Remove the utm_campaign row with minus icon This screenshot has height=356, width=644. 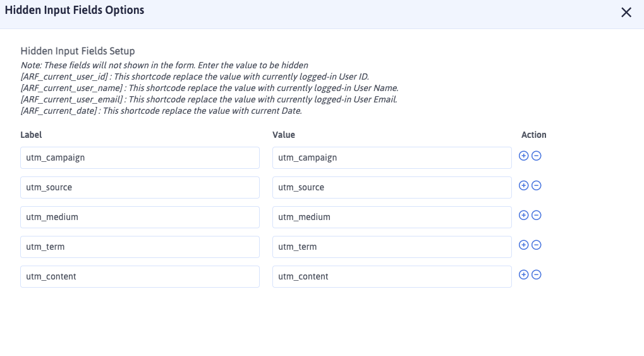(x=537, y=156)
